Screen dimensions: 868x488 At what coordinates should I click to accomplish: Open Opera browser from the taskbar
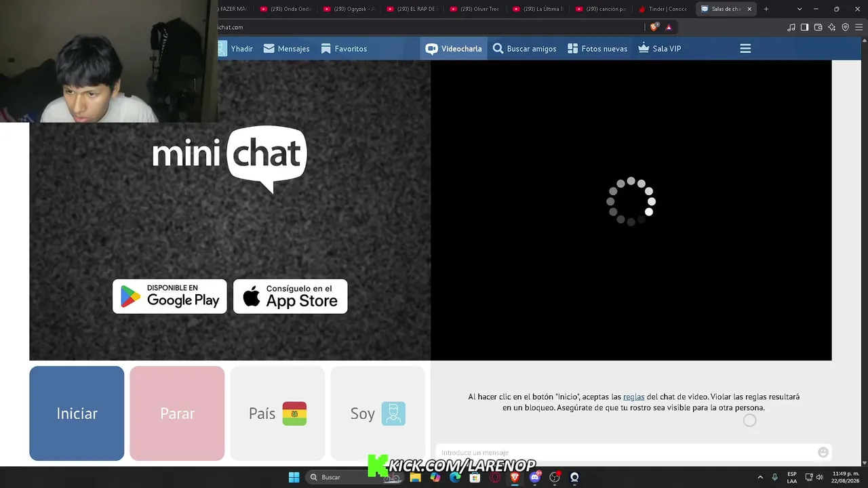495,477
